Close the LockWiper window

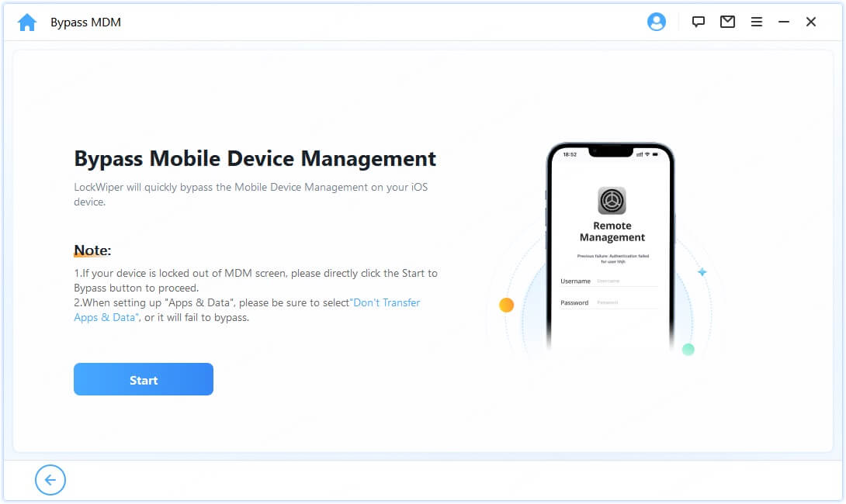(x=810, y=22)
